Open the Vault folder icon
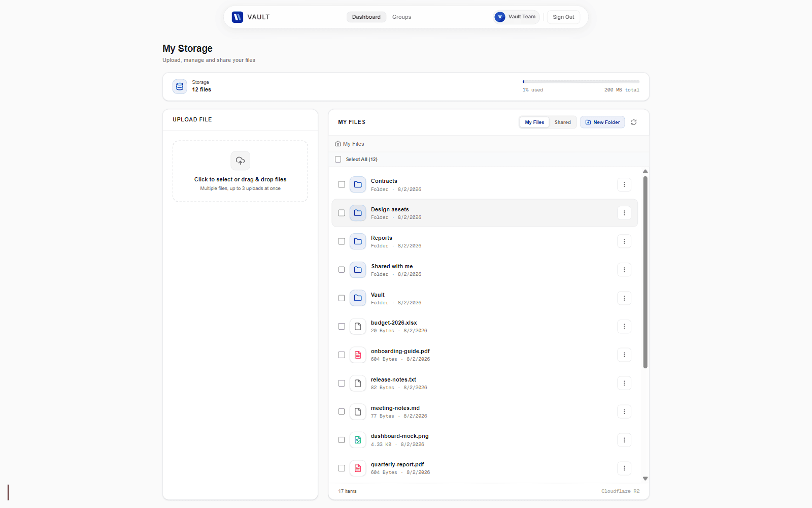This screenshot has width=812, height=508. pos(358,298)
